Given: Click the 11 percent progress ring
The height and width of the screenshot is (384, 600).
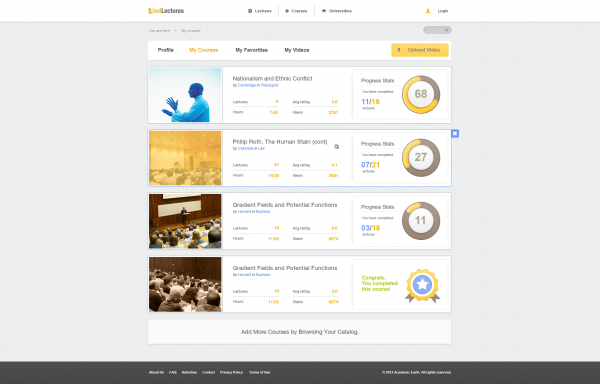Looking at the screenshot, I should click(421, 221).
